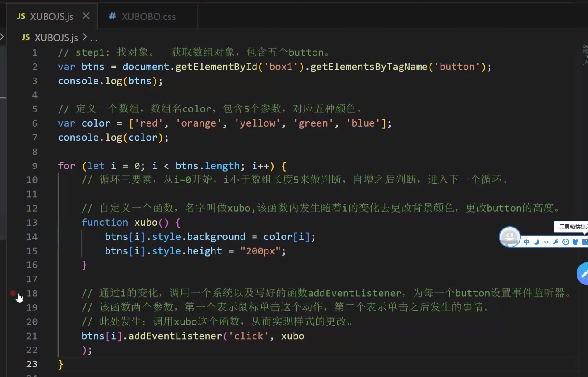Click getElementById on line 2
This screenshot has height=377, width=588.
coord(216,67)
